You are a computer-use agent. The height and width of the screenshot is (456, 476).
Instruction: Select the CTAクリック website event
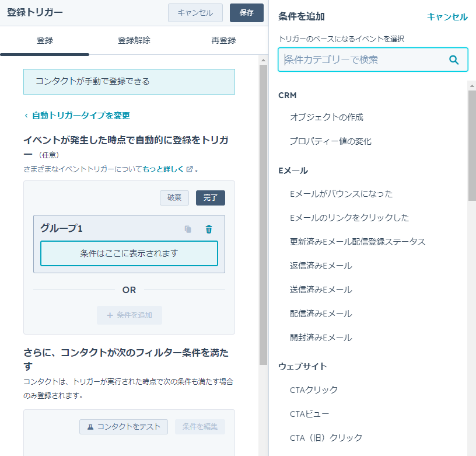pyautogui.click(x=314, y=390)
